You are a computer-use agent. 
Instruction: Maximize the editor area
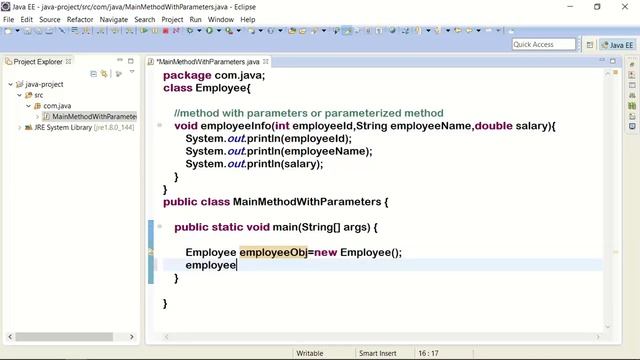pos(613,61)
